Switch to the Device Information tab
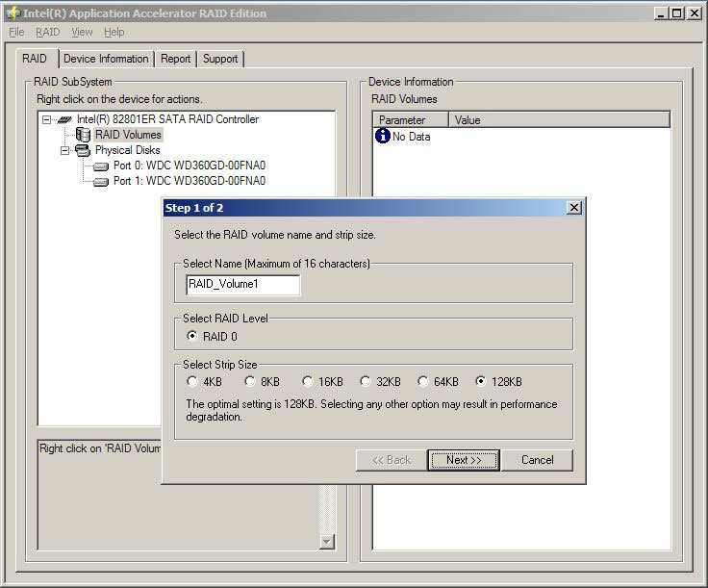Screen dimensions: 708x588 [106, 59]
